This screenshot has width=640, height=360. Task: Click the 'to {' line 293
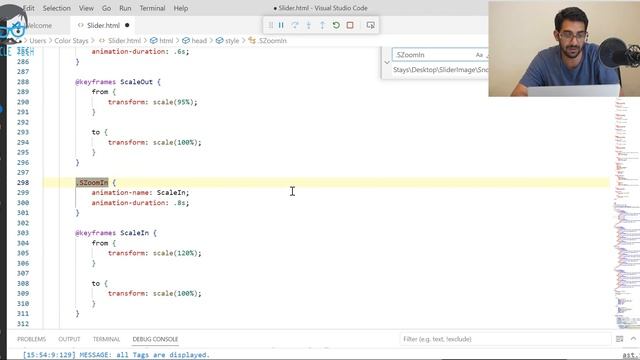coord(100,132)
